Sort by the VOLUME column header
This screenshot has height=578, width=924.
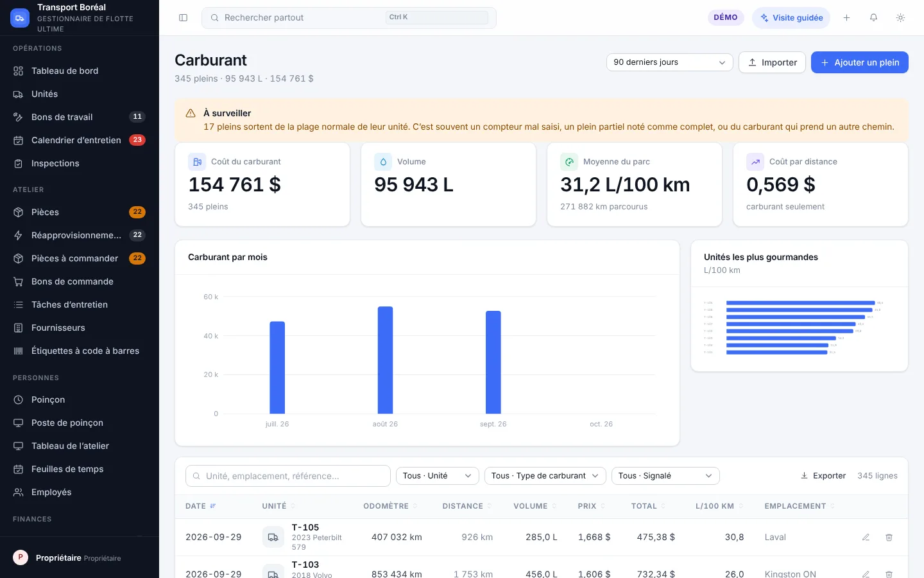click(535, 506)
